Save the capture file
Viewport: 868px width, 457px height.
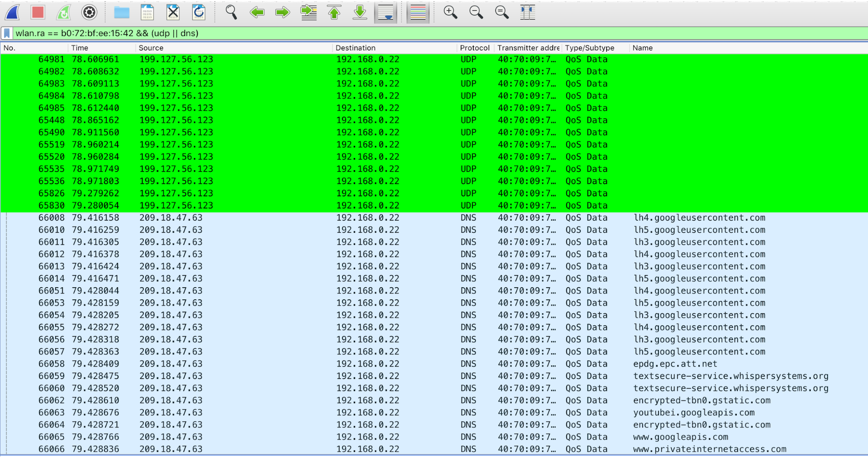pos(147,13)
